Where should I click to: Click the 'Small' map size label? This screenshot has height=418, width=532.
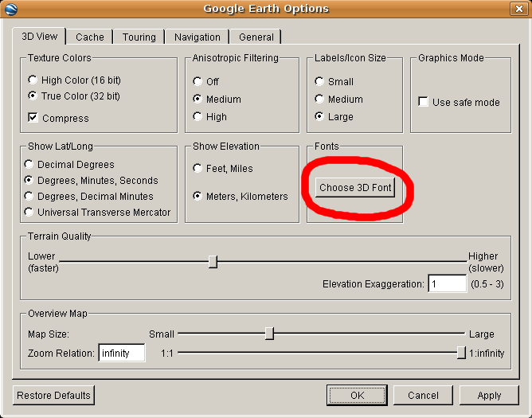click(x=162, y=334)
